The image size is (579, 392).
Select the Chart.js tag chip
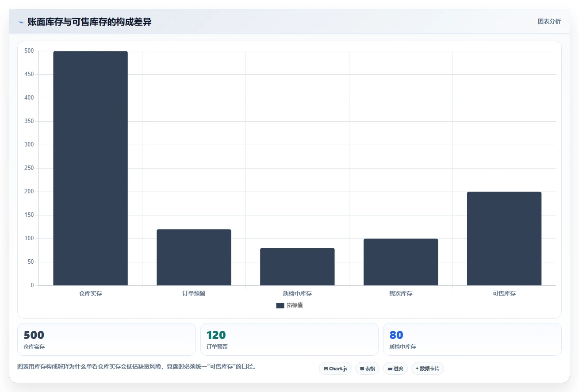pyautogui.click(x=335, y=369)
